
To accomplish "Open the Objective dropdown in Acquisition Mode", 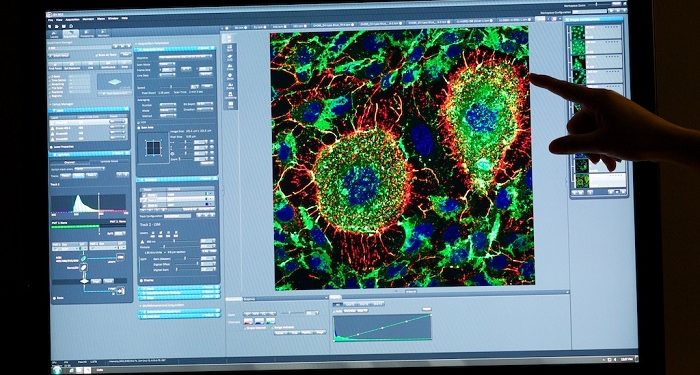I will point(186,57).
